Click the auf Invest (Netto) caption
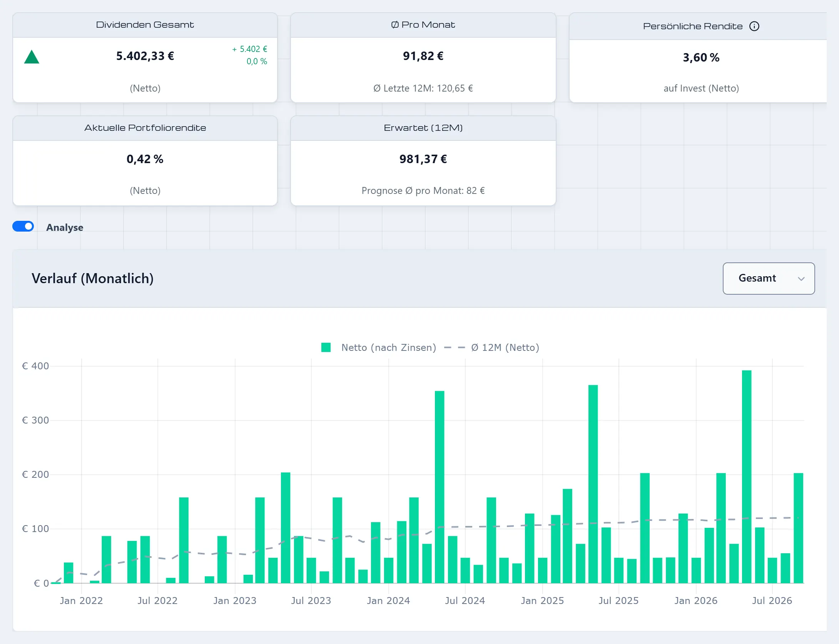839x644 pixels. 701,88
